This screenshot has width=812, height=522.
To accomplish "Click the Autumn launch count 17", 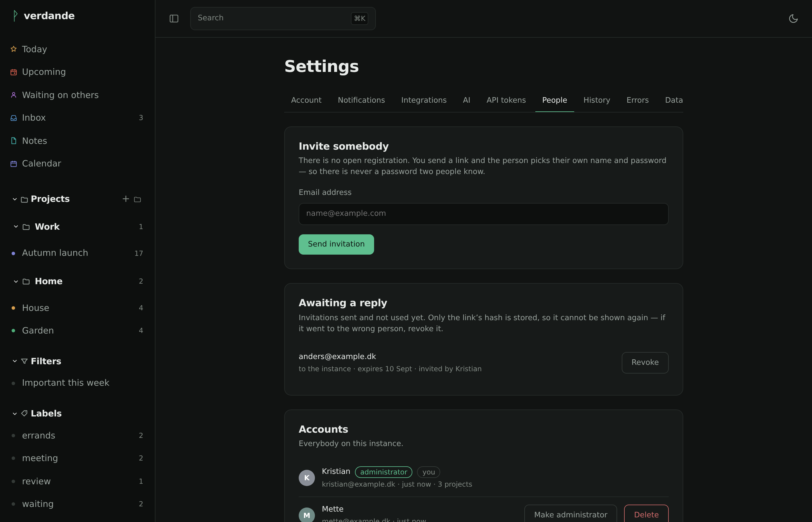I will [139, 253].
